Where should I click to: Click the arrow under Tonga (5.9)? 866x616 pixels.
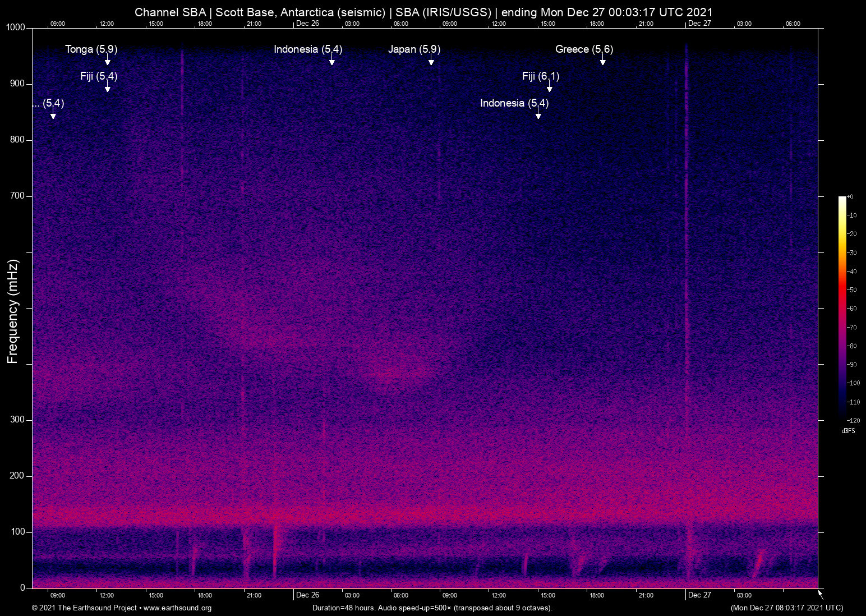(x=107, y=61)
